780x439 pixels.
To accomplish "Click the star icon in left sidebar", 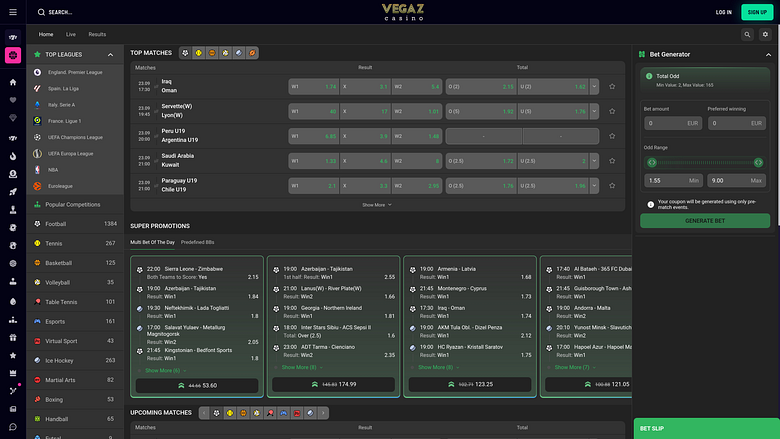I will (x=13, y=355).
